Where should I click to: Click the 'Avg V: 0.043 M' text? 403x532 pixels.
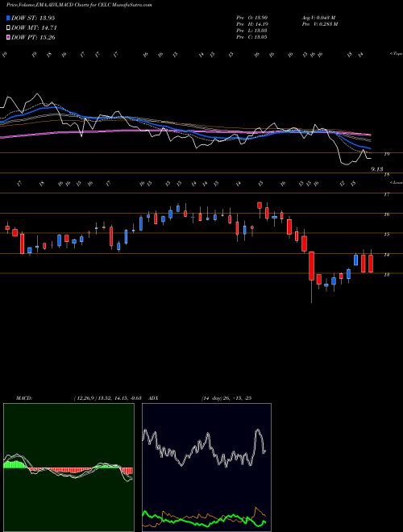(x=318, y=17)
